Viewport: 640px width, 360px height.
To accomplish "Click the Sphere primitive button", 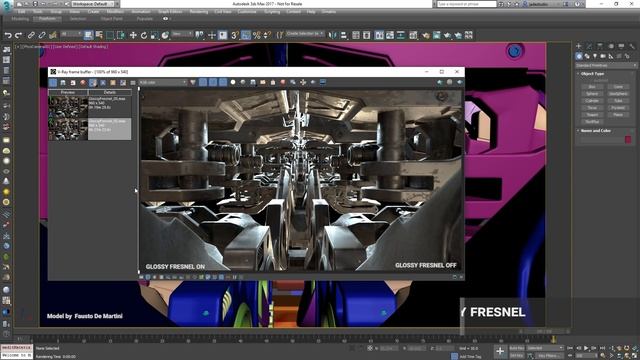I will 592,94.
